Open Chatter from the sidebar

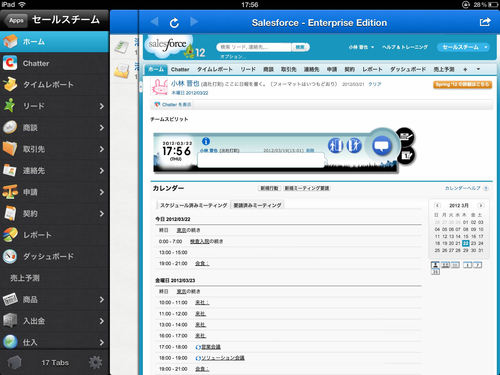[54, 63]
